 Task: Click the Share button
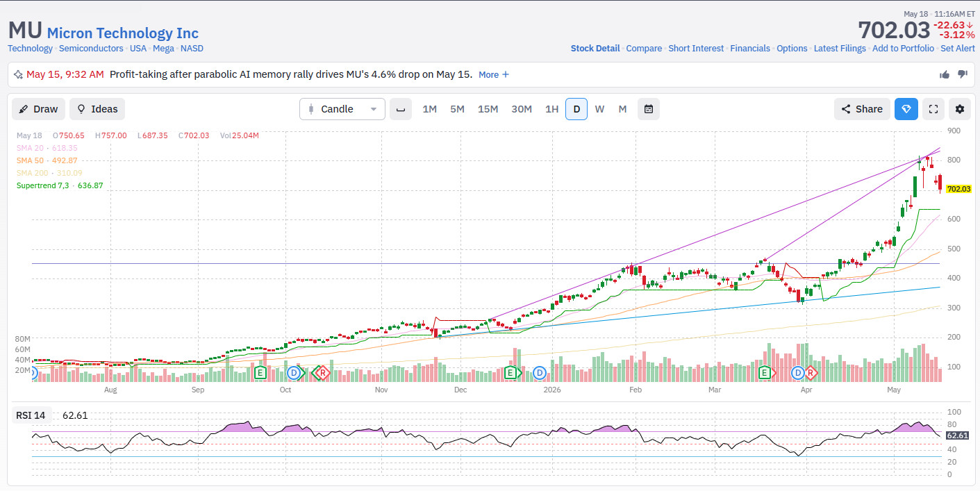pos(862,109)
